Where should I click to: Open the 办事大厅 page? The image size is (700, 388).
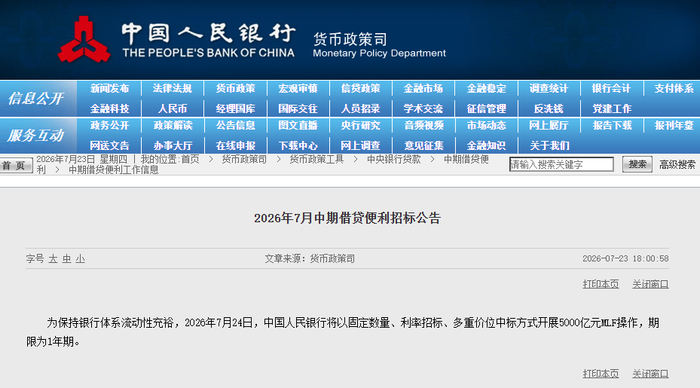pyautogui.click(x=172, y=146)
